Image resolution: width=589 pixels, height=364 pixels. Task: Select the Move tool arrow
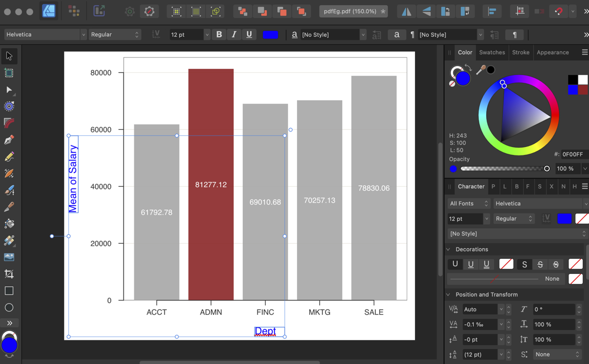[x=9, y=56]
